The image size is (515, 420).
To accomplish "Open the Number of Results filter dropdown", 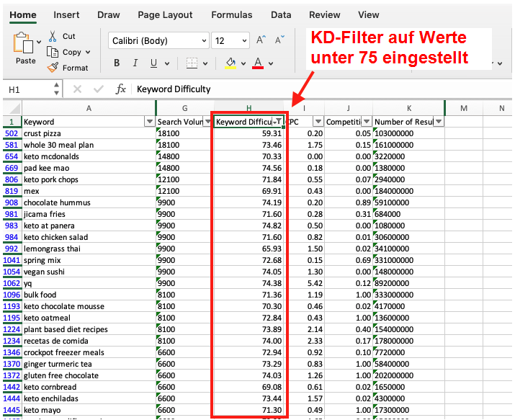I will [439, 122].
